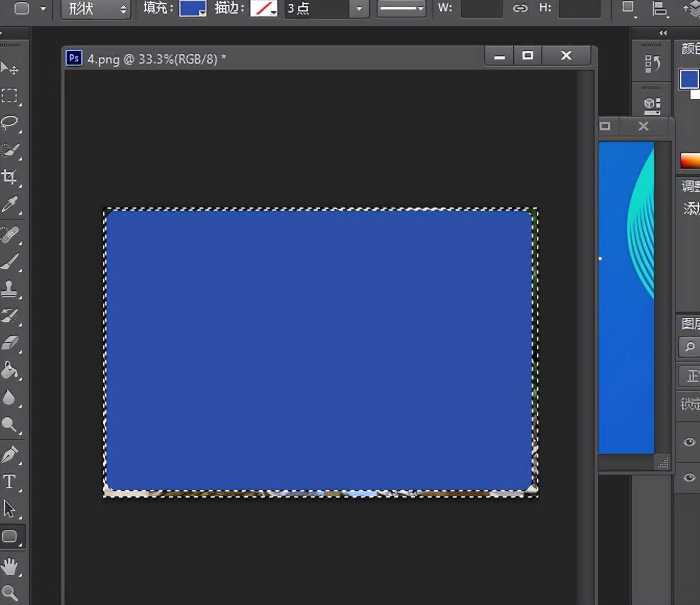
Task: Select the Pen tool
Action: point(9,454)
